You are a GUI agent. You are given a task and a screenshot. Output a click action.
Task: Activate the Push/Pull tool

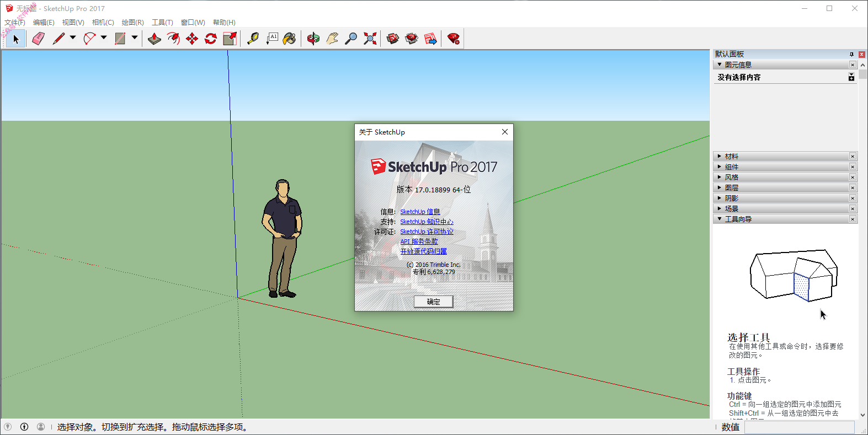[155, 39]
